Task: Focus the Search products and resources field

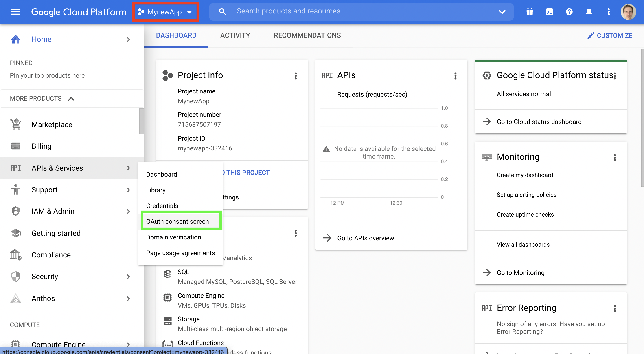Action: click(x=361, y=11)
